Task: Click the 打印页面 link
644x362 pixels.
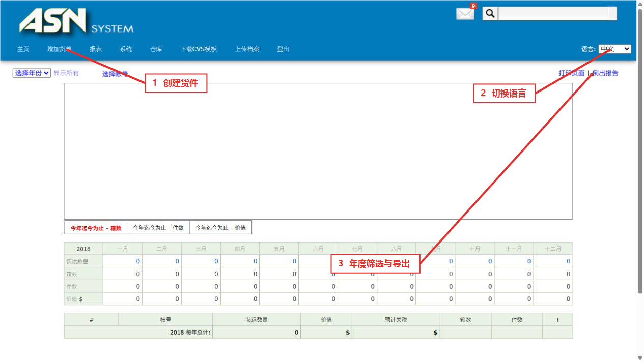Action: [571, 73]
